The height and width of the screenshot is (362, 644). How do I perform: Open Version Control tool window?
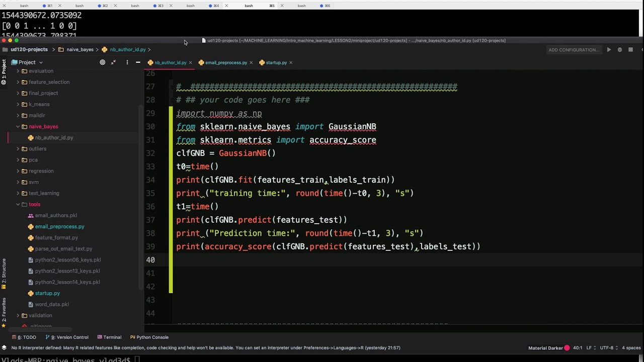(67, 337)
